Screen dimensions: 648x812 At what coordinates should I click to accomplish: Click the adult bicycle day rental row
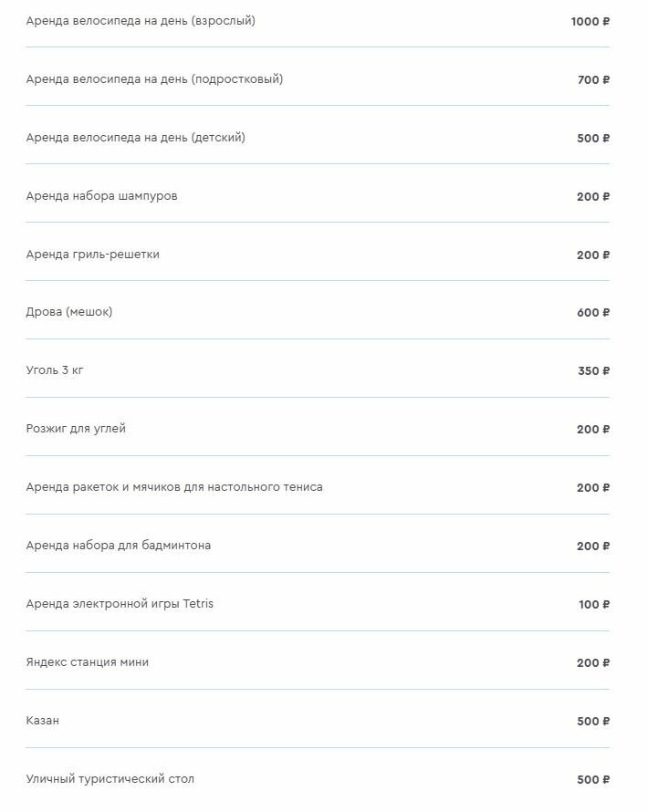pyautogui.click(x=141, y=21)
